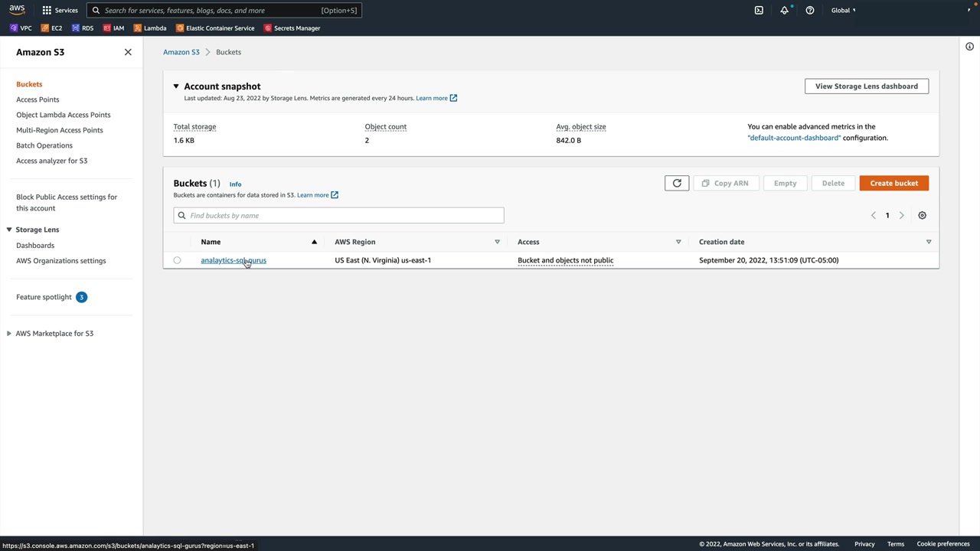The width and height of the screenshot is (980, 551).
Task: Focus the Find buckets by name field
Action: tap(338, 216)
